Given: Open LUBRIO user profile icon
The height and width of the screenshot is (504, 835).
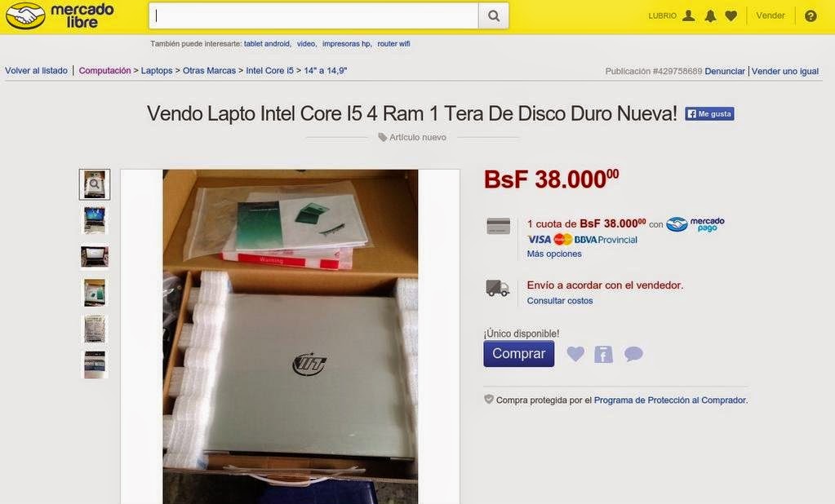Looking at the screenshot, I should pyautogui.click(x=689, y=15).
